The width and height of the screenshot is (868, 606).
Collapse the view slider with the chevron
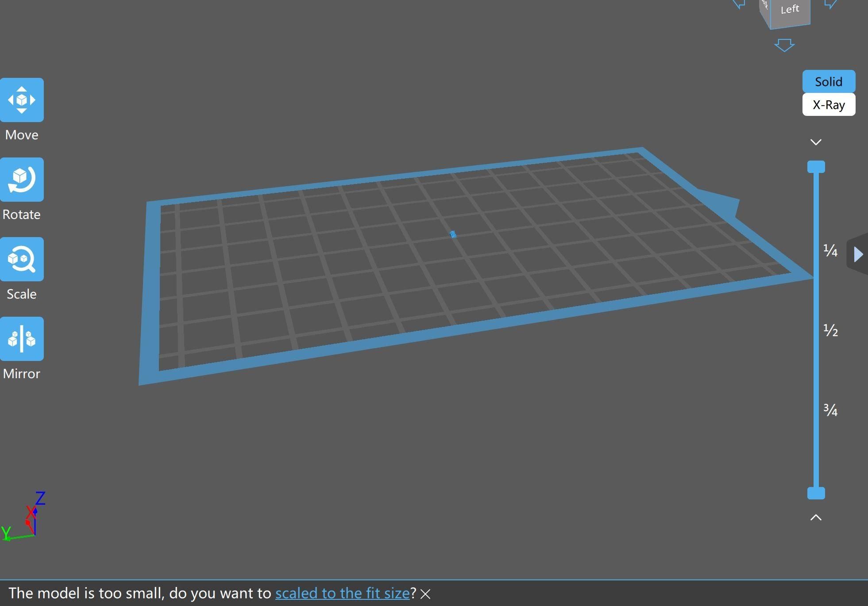816,141
